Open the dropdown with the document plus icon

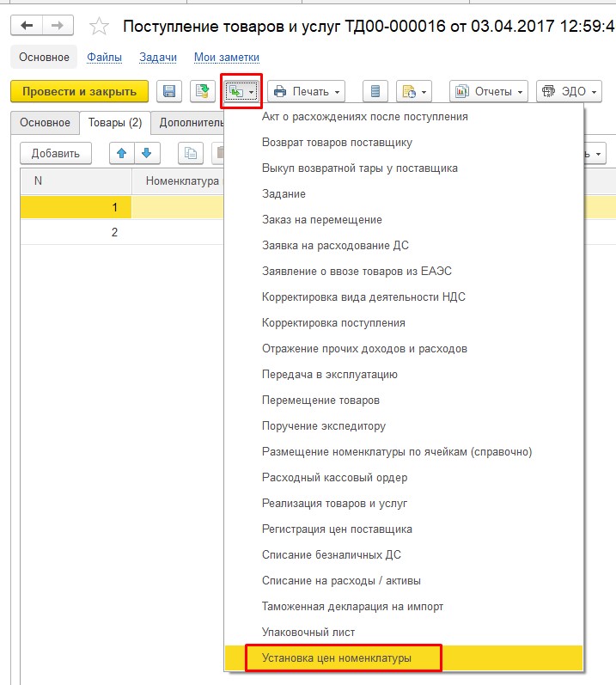414,91
